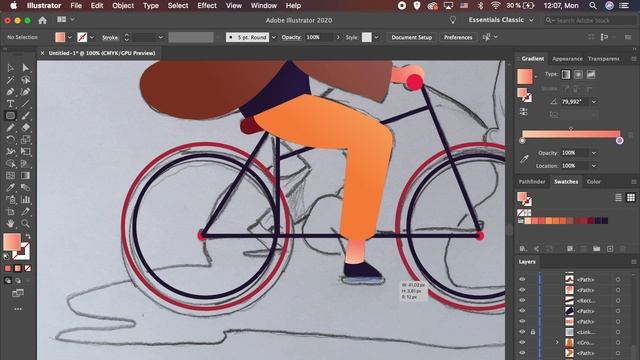
Task: Hide the <Link...> layer item
Action: pyautogui.click(x=522, y=332)
